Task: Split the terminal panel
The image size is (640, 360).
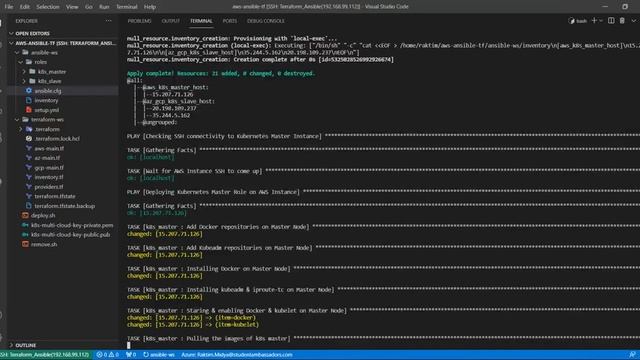Action: pos(611,20)
